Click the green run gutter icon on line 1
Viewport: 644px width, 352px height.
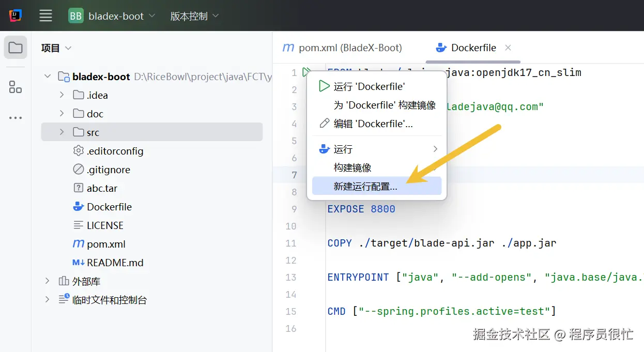coord(307,72)
